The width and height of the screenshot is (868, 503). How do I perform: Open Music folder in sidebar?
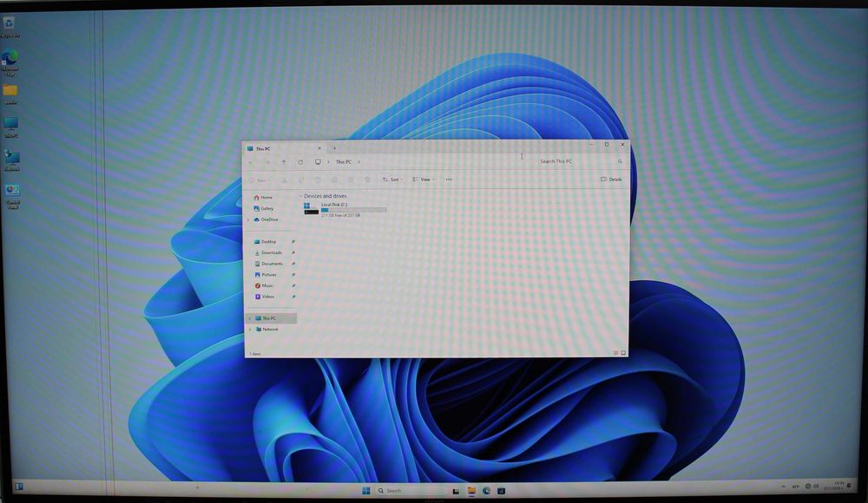264,286
